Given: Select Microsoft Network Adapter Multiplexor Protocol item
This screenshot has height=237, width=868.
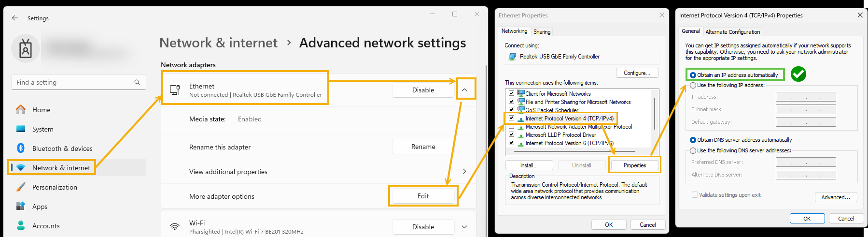Looking at the screenshot, I should coord(579,127).
